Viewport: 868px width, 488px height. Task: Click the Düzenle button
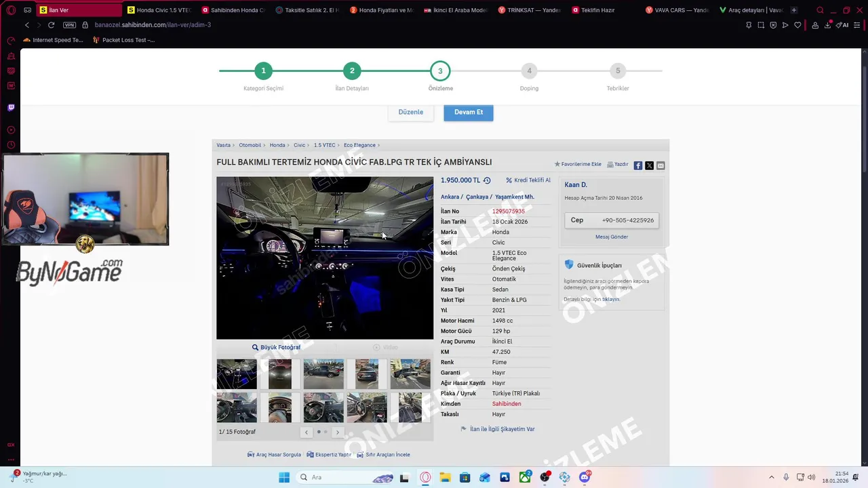pyautogui.click(x=410, y=113)
